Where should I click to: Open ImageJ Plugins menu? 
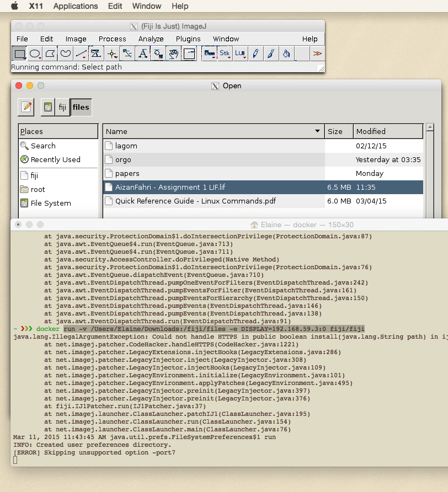tap(188, 39)
